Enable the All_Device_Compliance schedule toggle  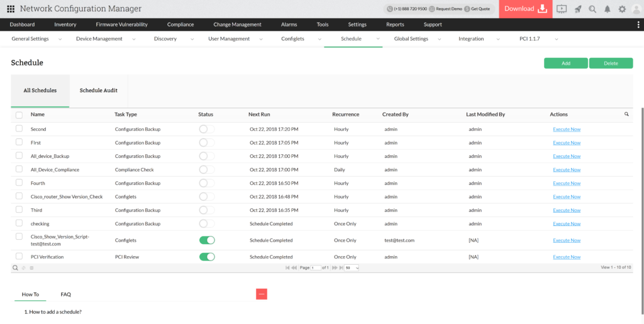(207, 170)
